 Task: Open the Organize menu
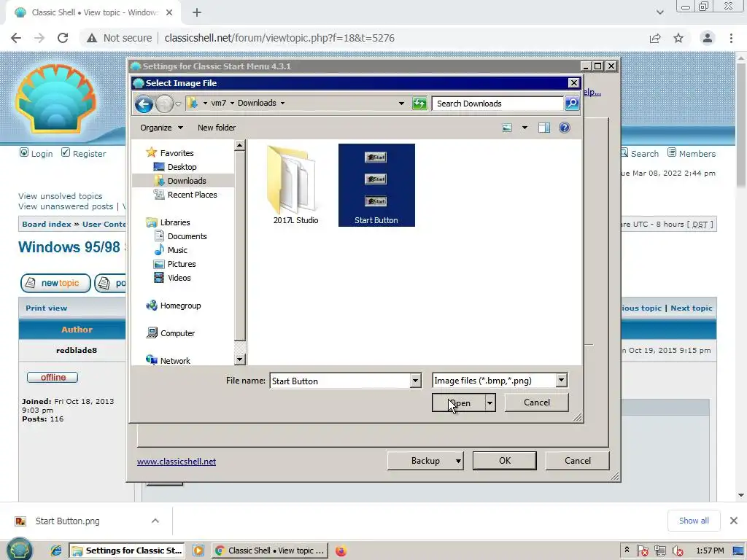click(x=161, y=128)
